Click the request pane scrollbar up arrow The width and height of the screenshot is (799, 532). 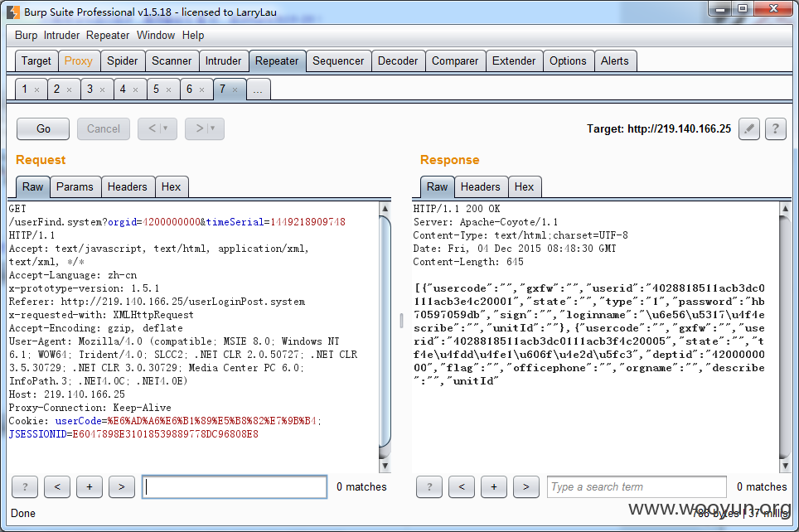[385, 209]
